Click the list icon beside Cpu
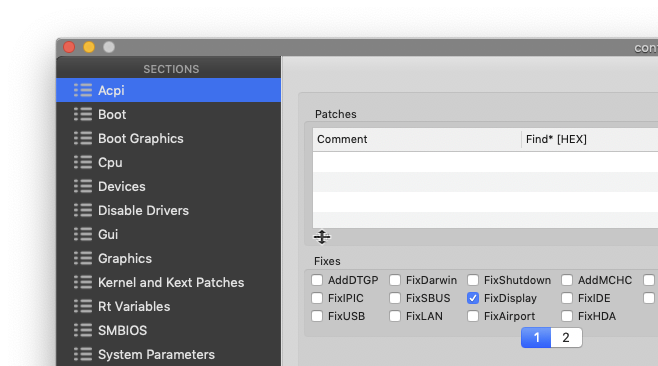658x366 pixels. (x=83, y=162)
